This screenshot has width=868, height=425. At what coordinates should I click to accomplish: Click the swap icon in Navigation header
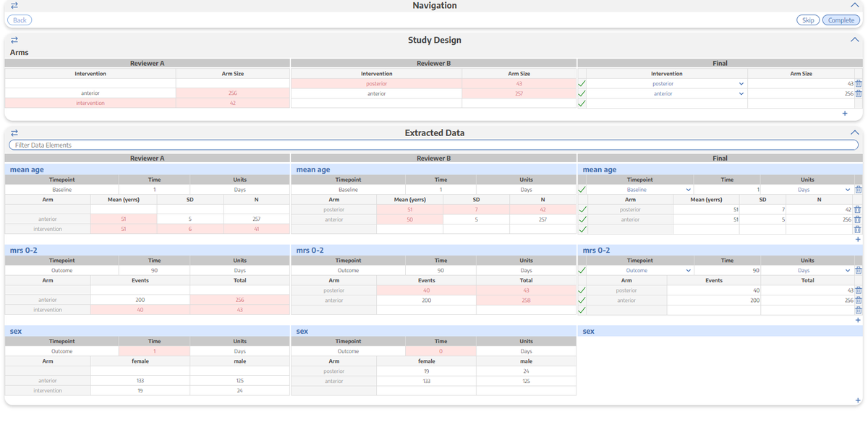(x=14, y=6)
